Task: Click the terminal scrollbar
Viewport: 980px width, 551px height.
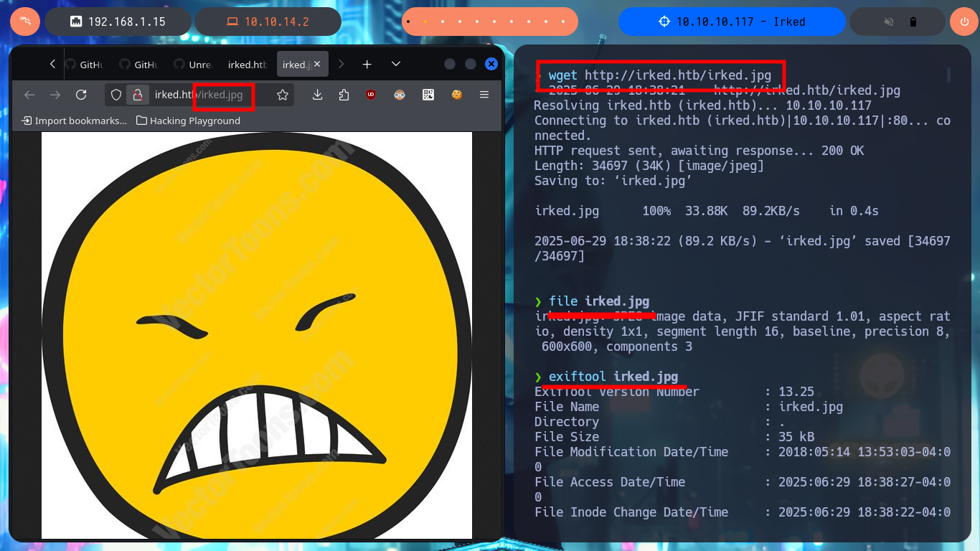Action: (x=948, y=75)
